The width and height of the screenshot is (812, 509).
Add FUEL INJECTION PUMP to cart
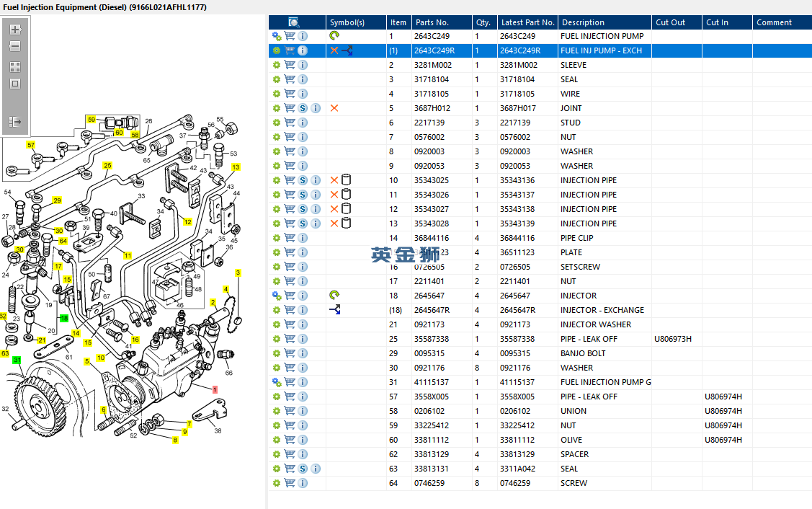(x=290, y=36)
